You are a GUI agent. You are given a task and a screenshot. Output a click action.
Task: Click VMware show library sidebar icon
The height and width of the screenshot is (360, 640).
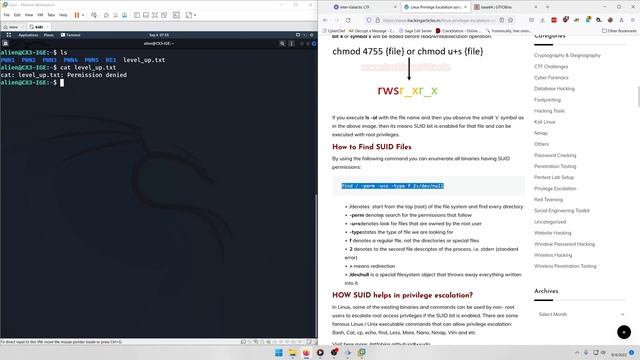click(x=137, y=15)
